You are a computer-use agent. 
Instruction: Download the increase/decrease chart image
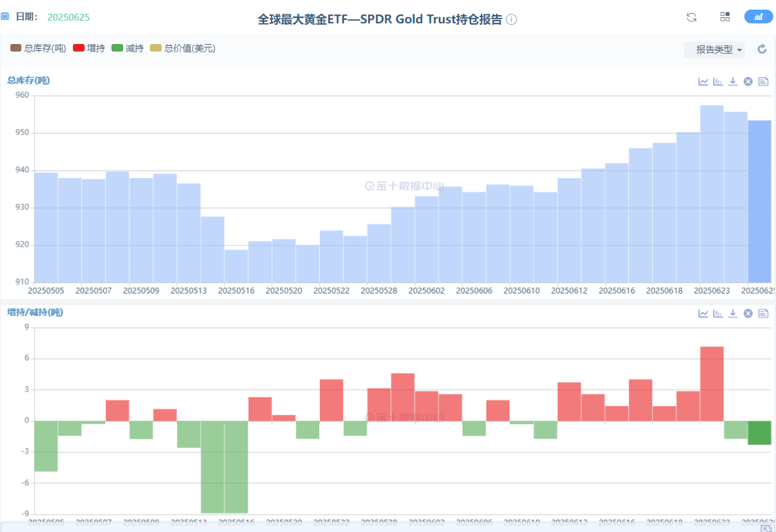[733, 313]
